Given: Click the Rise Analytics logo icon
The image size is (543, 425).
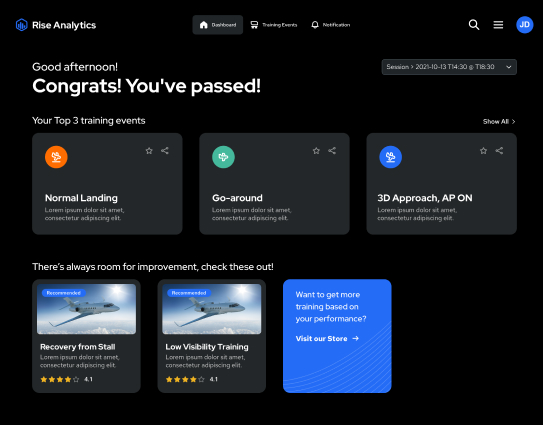Looking at the screenshot, I should point(21,25).
